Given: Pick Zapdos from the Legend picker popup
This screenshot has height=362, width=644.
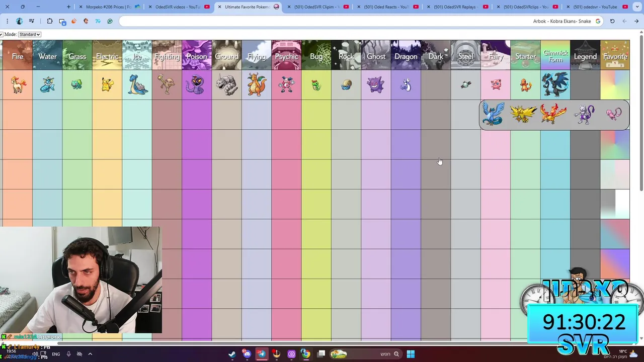Looking at the screenshot, I should click(523, 114).
